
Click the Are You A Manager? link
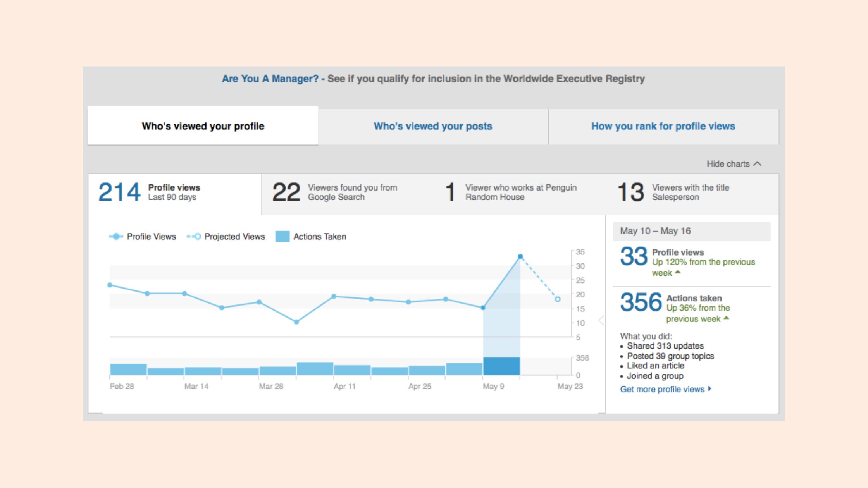[x=270, y=79]
